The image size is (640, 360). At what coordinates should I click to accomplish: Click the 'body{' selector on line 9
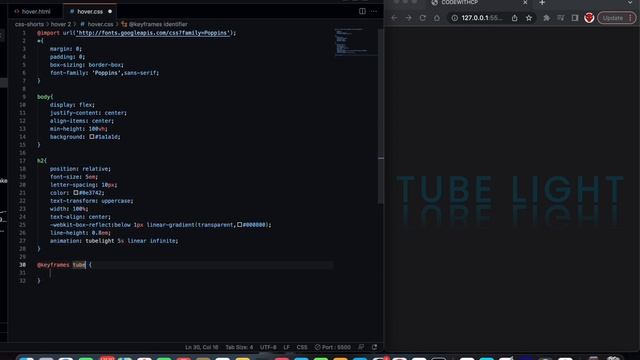click(45, 97)
